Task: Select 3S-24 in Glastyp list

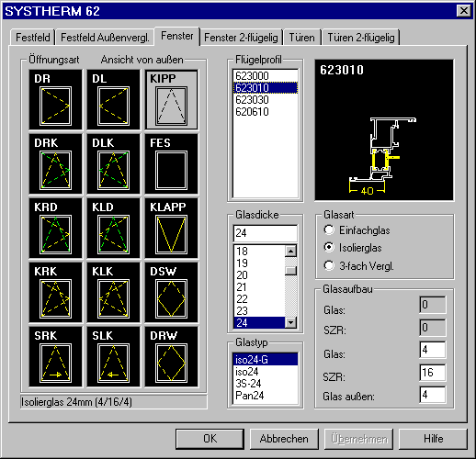Action: (266, 384)
